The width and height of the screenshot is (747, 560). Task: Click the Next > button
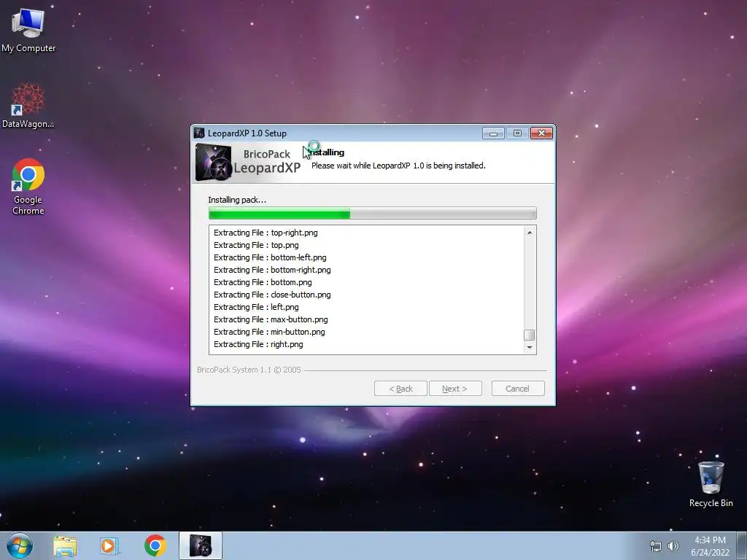pyautogui.click(x=454, y=389)
